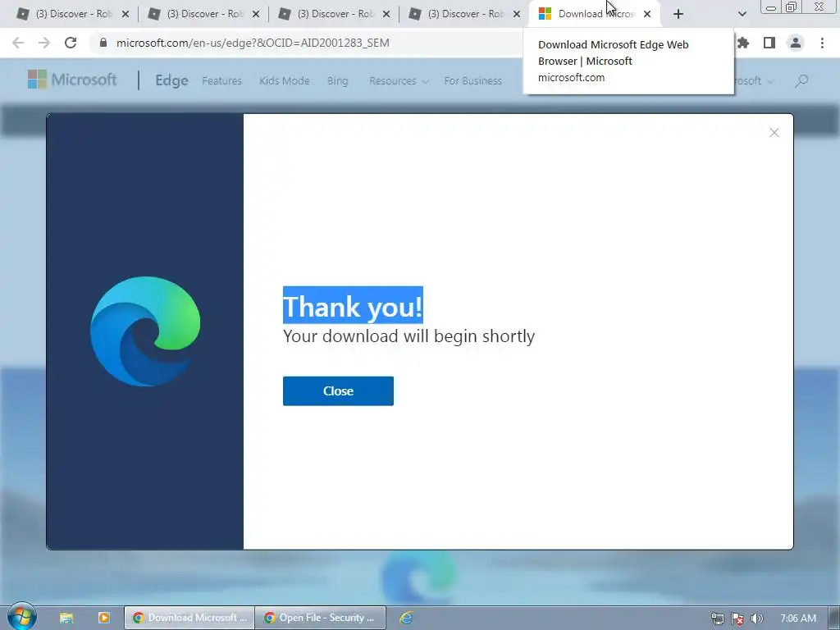Click the 7:06 AM clock

pos(798,619)
